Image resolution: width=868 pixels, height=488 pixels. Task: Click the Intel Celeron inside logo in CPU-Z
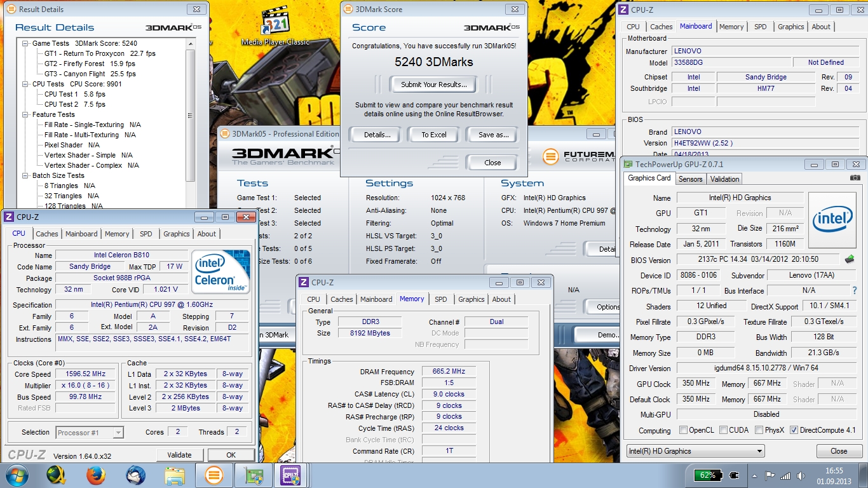(x=222, y=271)
